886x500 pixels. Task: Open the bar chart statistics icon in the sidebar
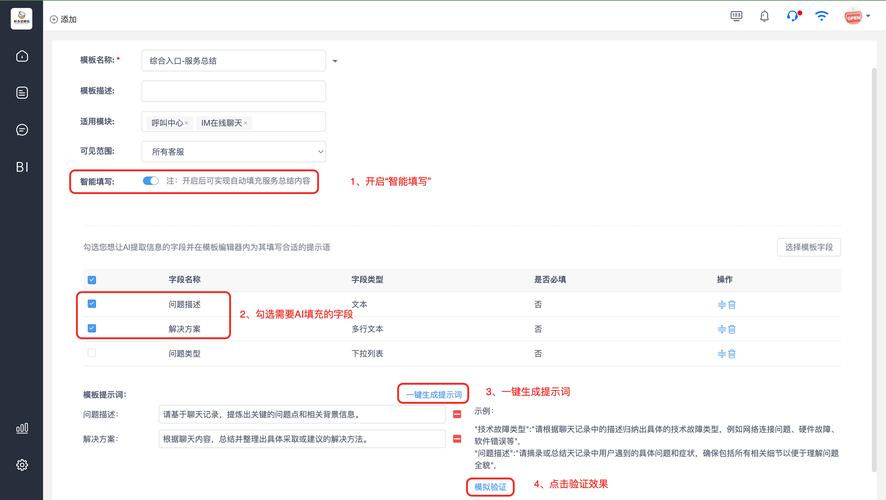coord(22,428)
